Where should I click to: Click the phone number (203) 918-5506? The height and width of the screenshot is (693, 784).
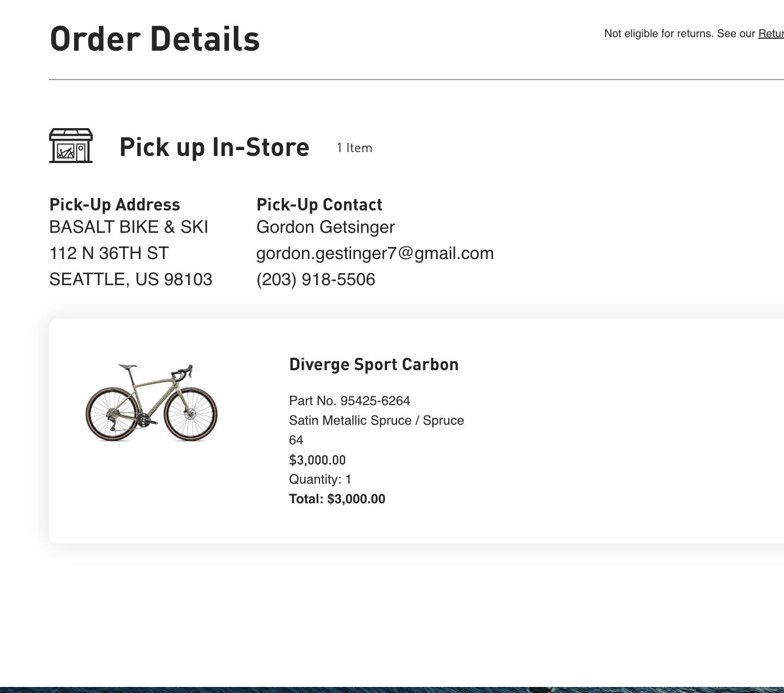click(316, 279)
